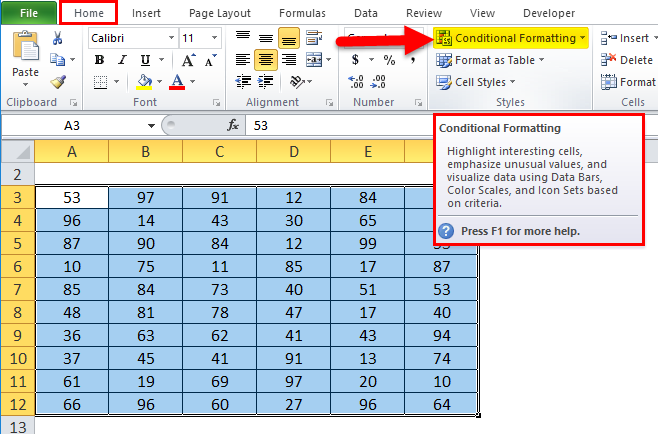Click the Insert Function fx button
Image resolution: width=658 pixels, height=434 pixels.
coord(233,125)
